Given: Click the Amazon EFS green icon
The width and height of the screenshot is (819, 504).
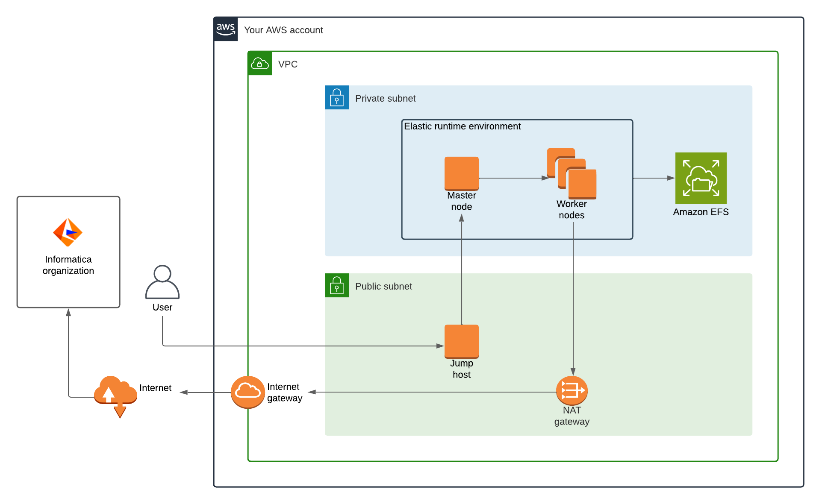Looking at the screenshot, I should point(701,178).
